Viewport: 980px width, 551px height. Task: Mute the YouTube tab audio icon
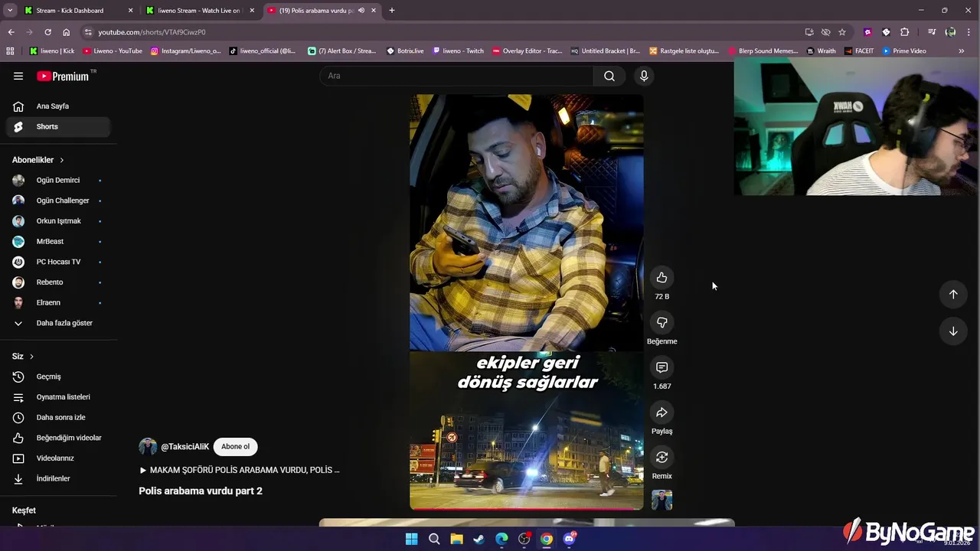click(x=361, y=11)
